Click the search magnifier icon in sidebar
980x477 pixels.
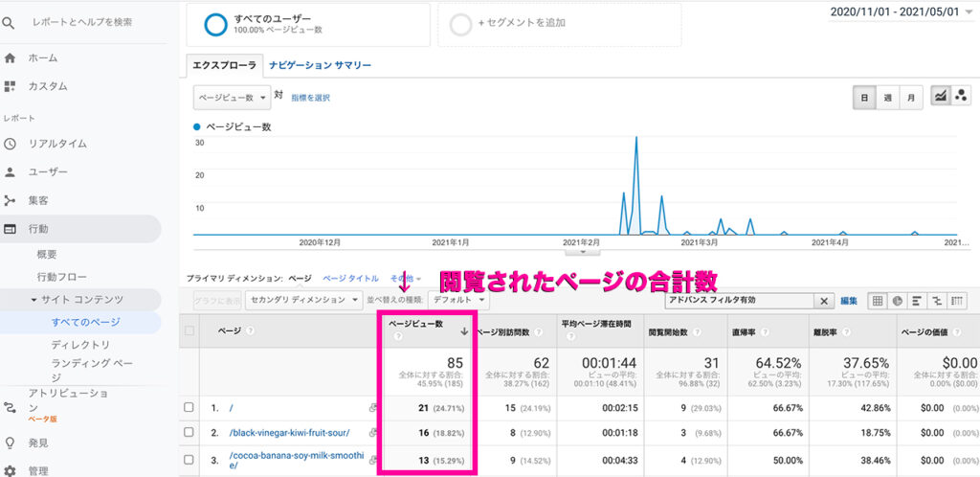click(x=8, y=22)
